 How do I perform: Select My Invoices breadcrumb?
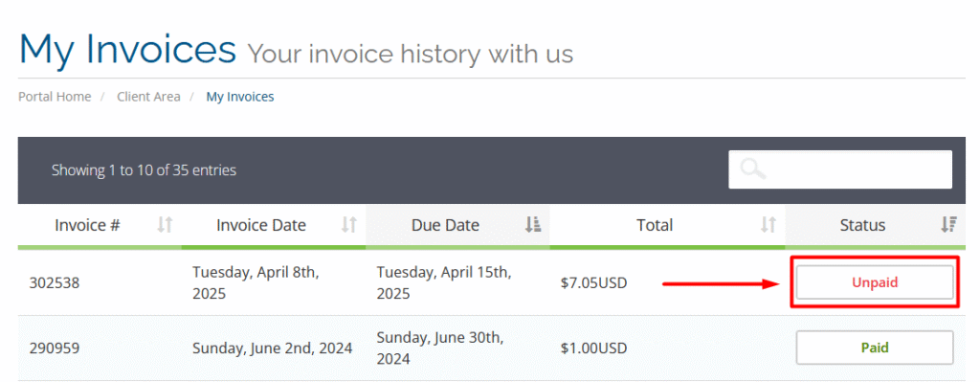pyautogui.click(x=240, y=97)
